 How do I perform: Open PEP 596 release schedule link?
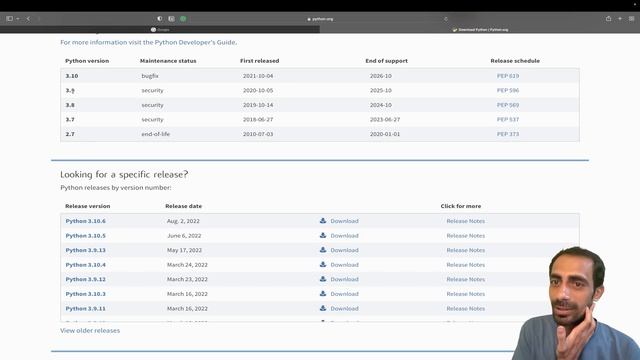click(x=508, y=90)
